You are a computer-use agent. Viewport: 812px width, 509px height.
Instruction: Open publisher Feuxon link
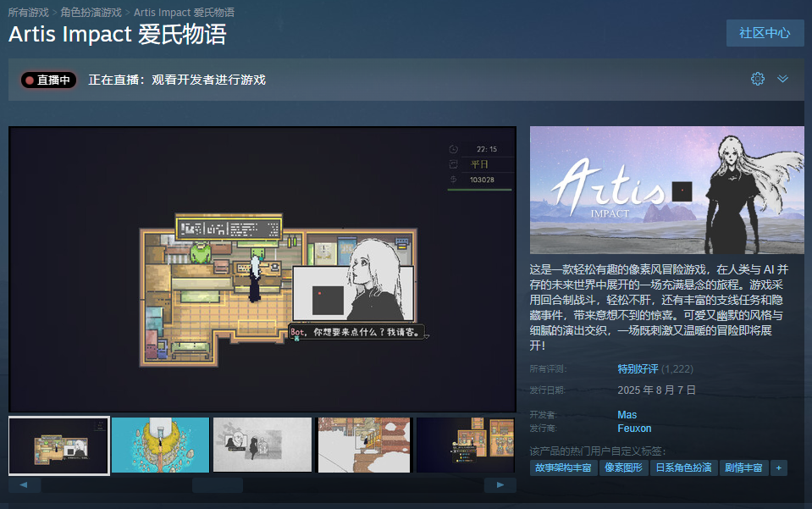pyautogui.click(x=634, y=429)
